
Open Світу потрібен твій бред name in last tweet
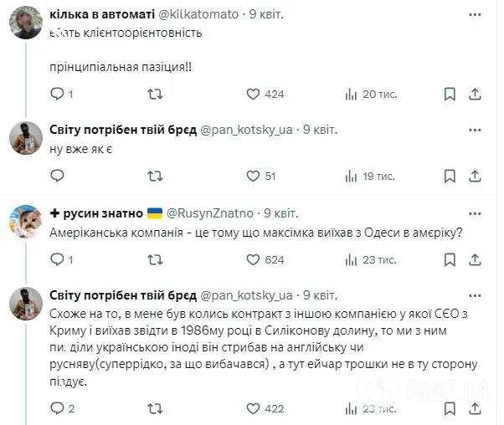tap(123, 294)
